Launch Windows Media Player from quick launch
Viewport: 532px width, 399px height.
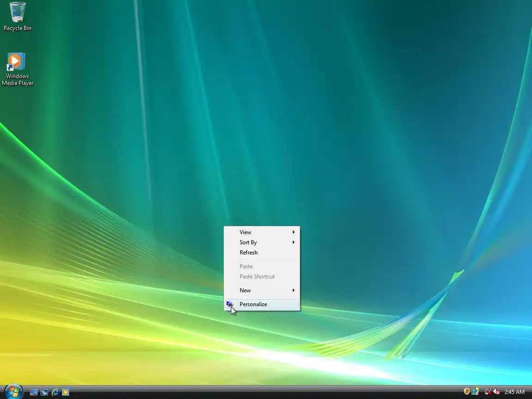(x=66, y=392)
